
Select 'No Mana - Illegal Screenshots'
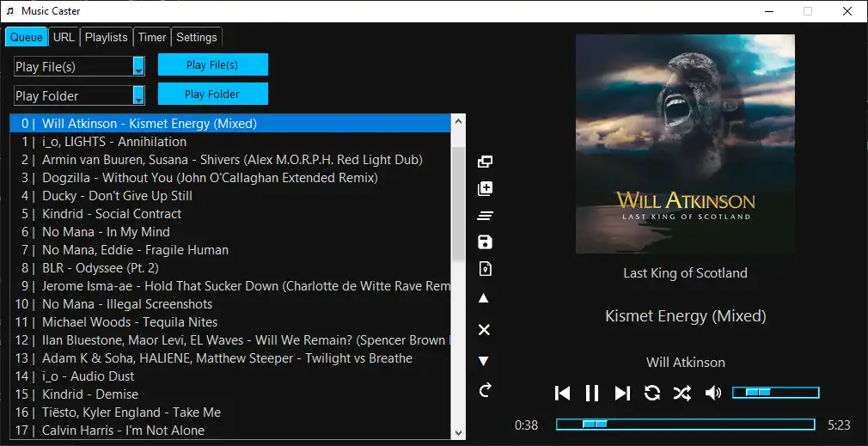(230, 304)
